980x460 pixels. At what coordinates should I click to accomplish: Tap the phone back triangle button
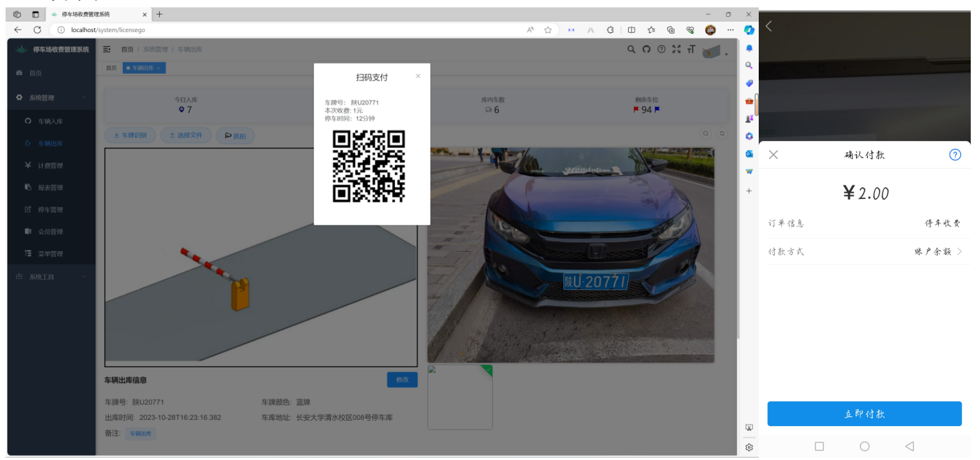pos(910,446)
